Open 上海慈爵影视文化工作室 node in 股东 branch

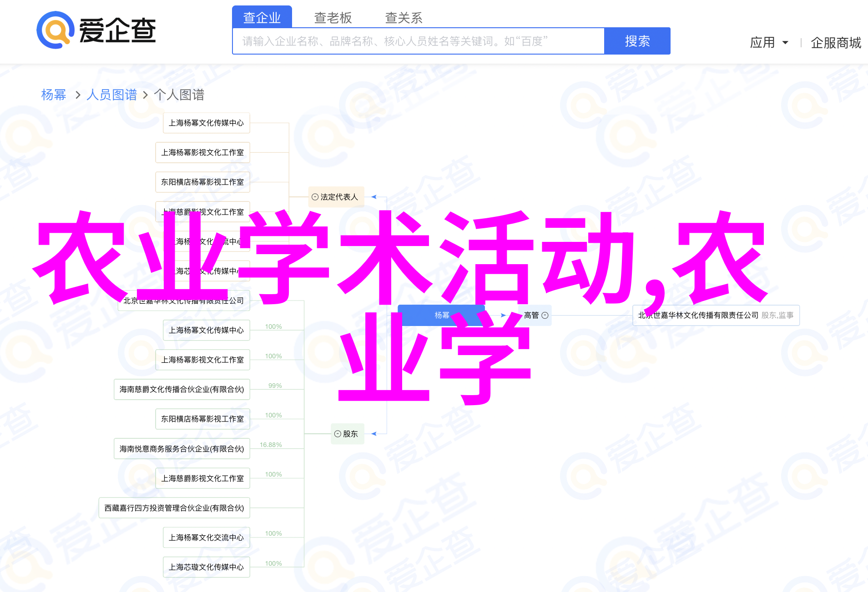click(203, 478)
